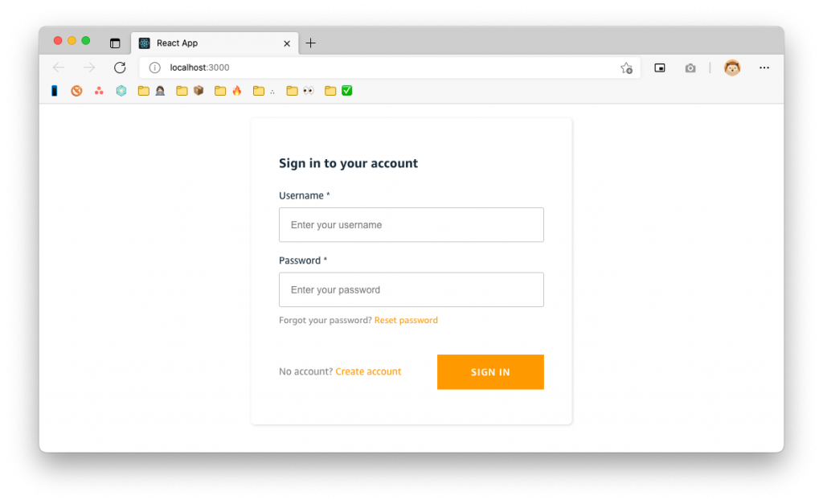Click inside the username input field
This screenshot has width=823, height=504.
point(411,224)
